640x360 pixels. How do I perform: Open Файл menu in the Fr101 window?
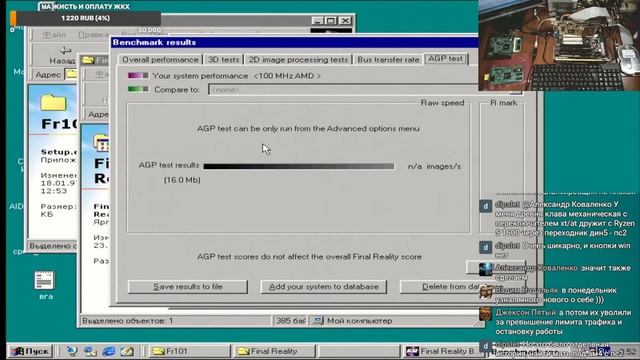(x=53, y=35)
